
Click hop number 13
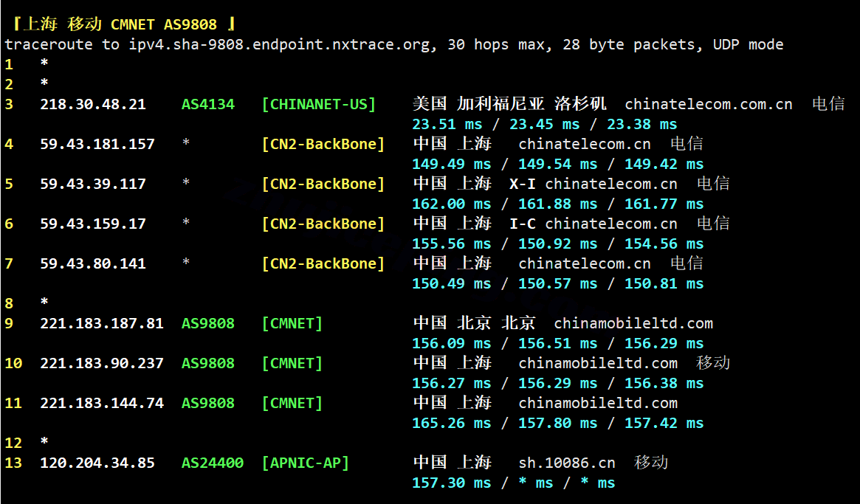[13, 463]
